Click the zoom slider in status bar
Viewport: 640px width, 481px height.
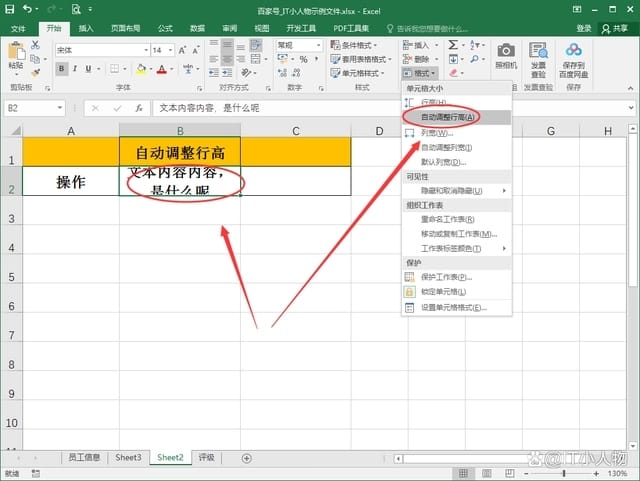[x=564, y=474]
